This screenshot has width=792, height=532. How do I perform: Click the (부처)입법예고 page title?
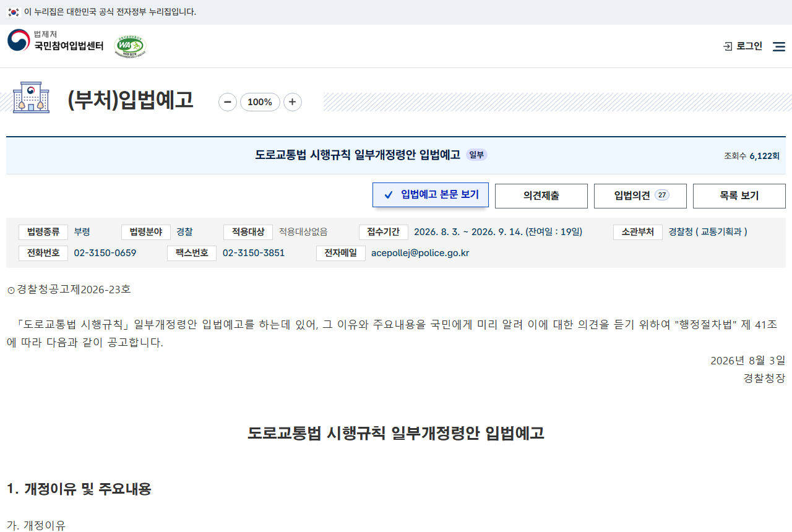[131, 100]
